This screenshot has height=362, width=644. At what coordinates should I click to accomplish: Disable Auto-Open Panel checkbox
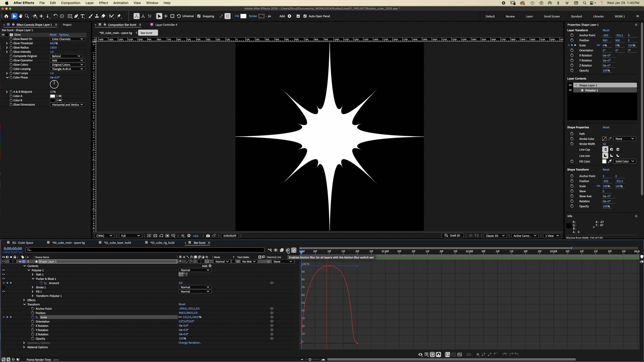[x=305, y=16]
